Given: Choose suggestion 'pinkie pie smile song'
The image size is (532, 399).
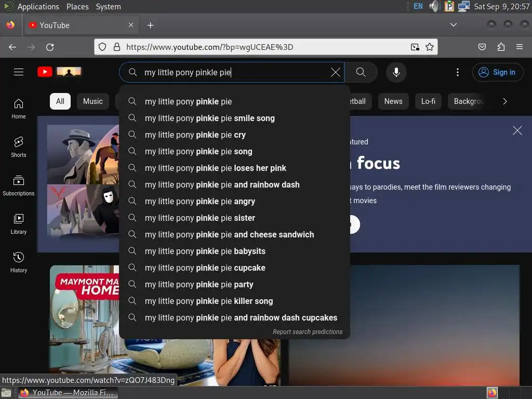Looking at the screenshot, I should 234,118.
